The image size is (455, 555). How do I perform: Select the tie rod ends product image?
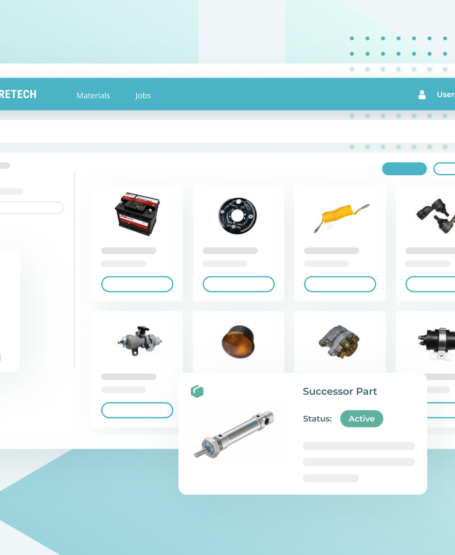(x=436, y=215)
